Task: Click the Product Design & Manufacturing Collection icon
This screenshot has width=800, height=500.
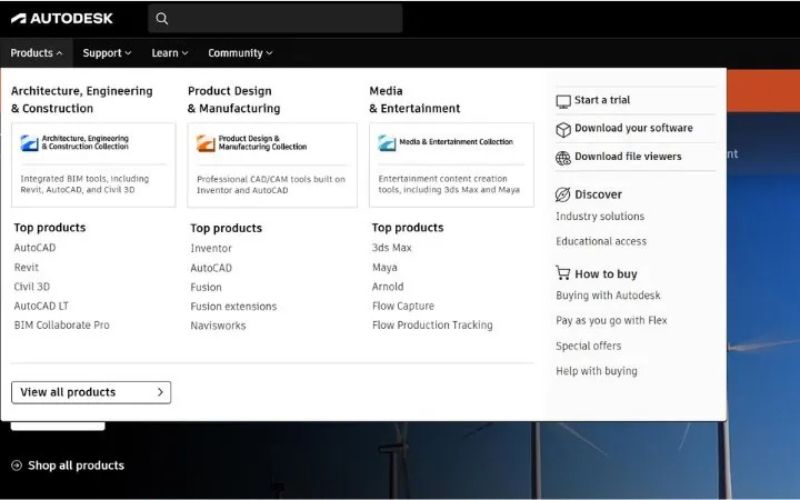Action: [x=206, y=143]
